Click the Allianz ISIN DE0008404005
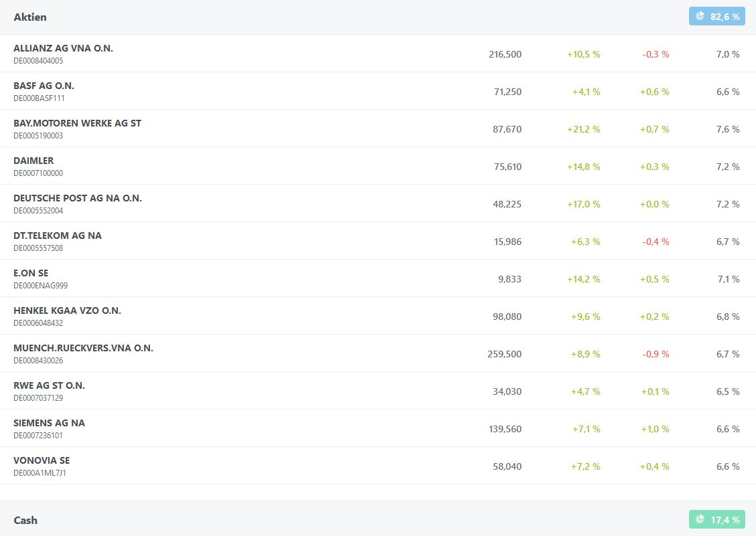This screenshot has width=756, height=536. 38,61
